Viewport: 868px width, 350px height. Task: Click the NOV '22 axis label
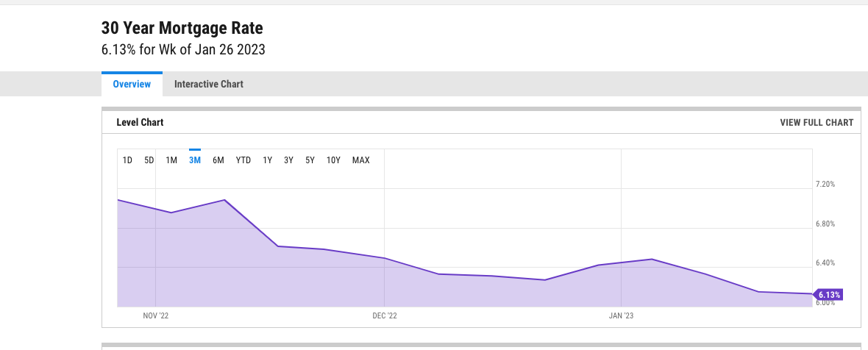tap(155, 315)
